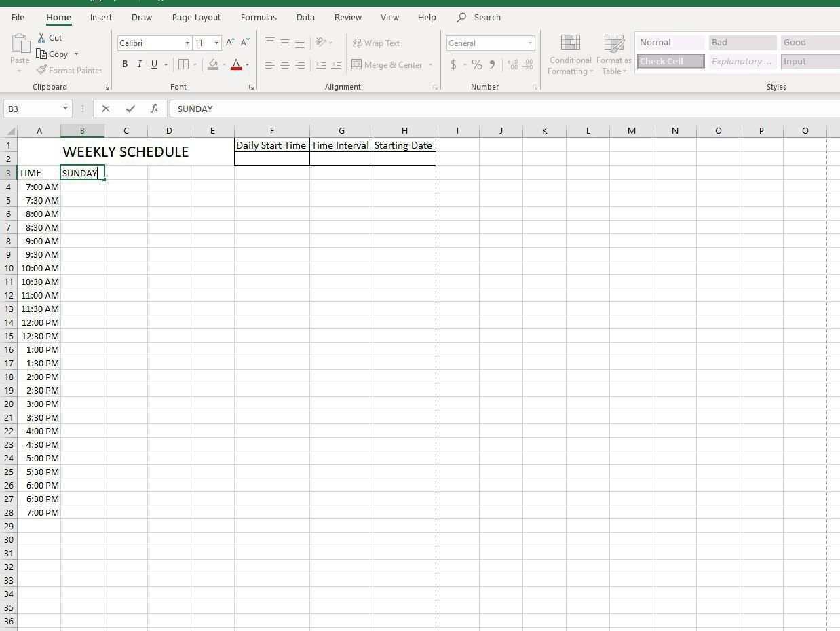Align text to the bottom
840x631 pixels.
click(x=300, y=43)
